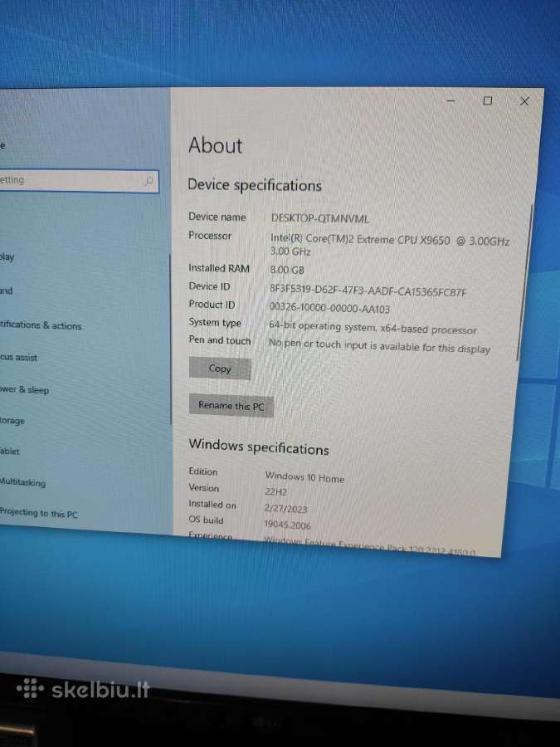
Task: Select device name DESKTOP-QTMNVML text
Action: [319, 218]
